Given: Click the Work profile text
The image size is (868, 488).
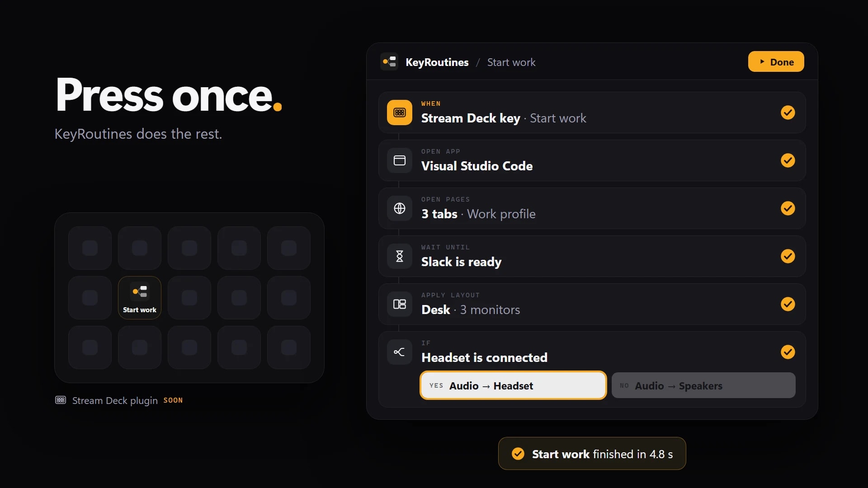Looking at the screenshot, I should 501,214.
